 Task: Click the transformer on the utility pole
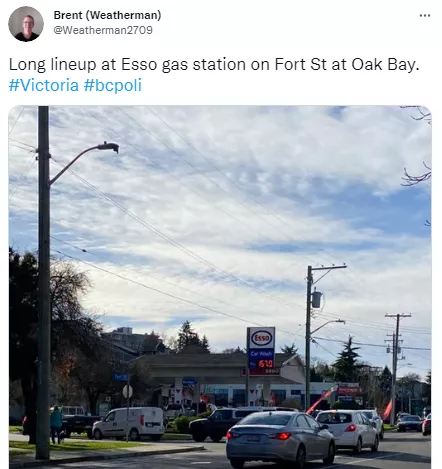pyautogui.click(x=316, y=299)
